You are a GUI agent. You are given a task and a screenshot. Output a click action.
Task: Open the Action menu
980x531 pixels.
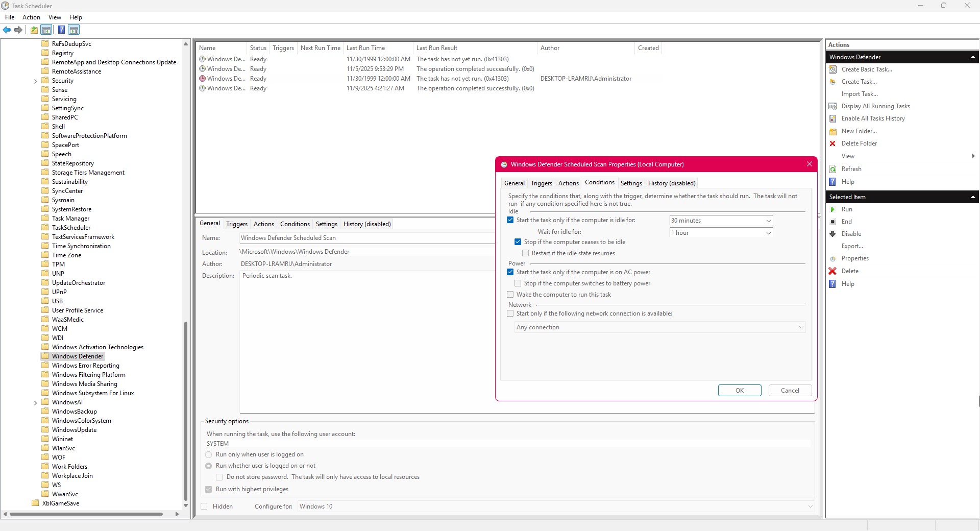(x=31, y=17)
